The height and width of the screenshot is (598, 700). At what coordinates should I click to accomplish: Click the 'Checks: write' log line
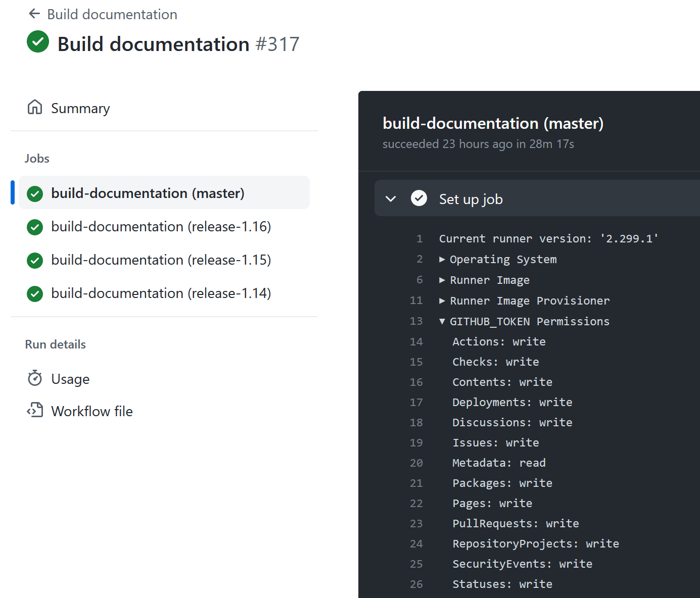tap(496, 362)
